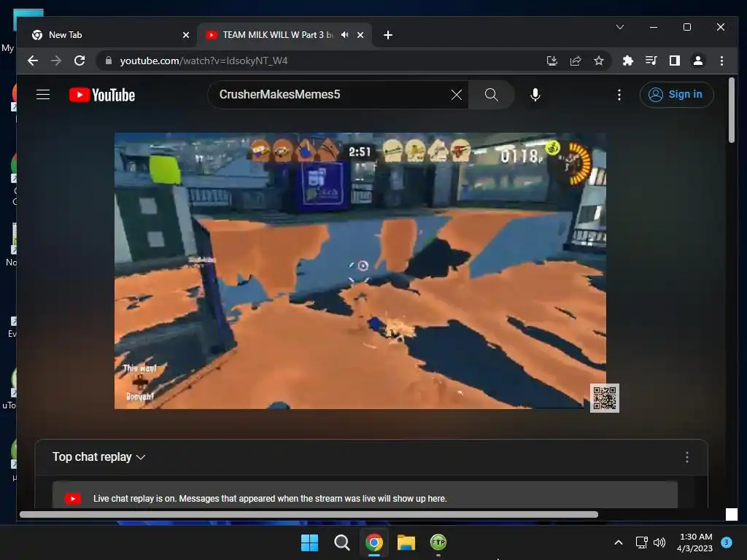This screenshot has height=560, width=747.
Task: Close the New Tab tab
Action: pos(186,35)
